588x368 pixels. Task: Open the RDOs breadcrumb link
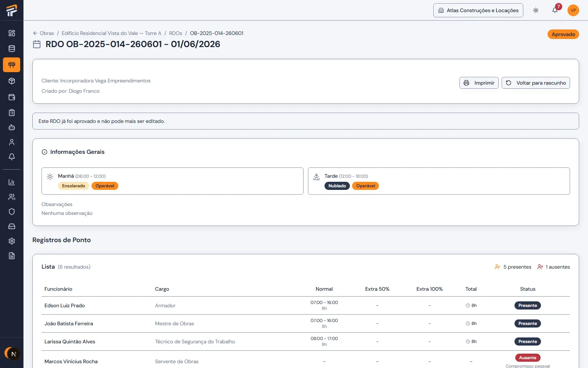tap(176, 33)
